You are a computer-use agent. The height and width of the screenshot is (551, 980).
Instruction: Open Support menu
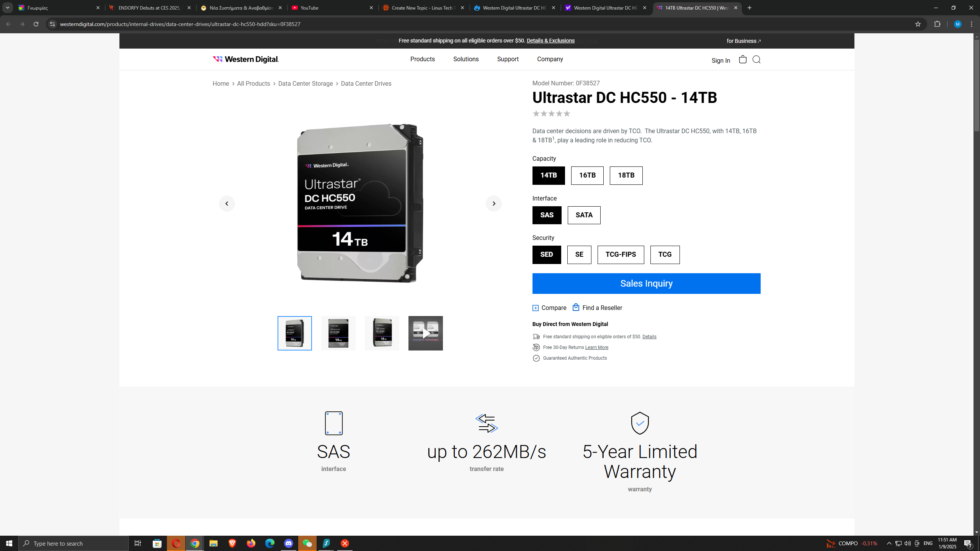click(508, 59)
